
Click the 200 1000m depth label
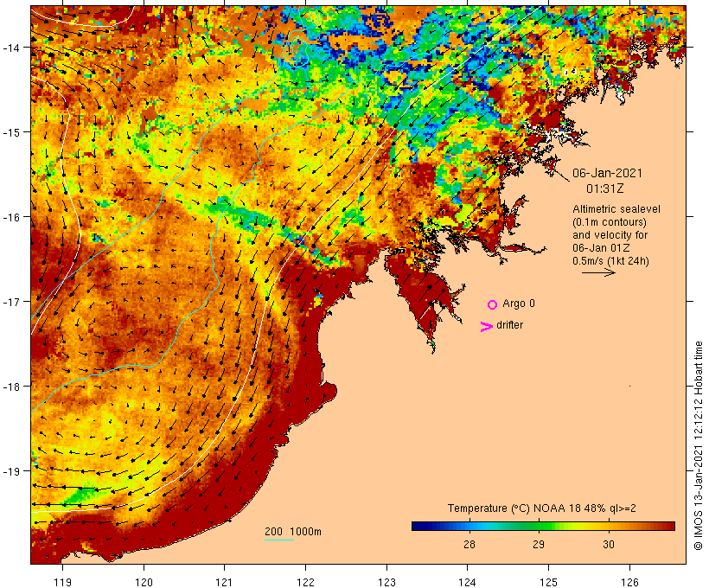[293, 532]
